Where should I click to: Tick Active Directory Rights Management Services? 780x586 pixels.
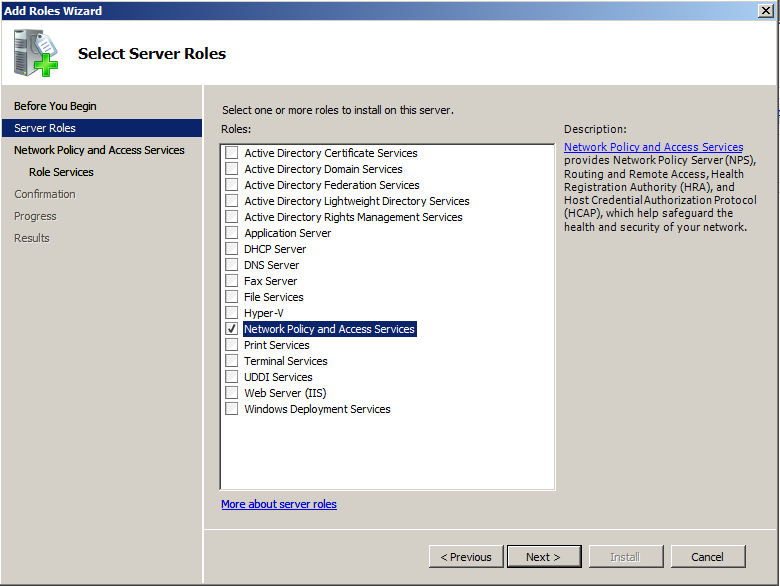click(x=231, y=216)
